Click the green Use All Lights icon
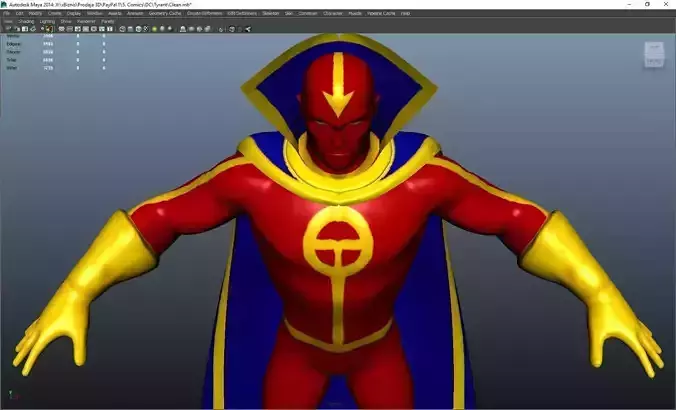676x410 pixels. [154, 29]
